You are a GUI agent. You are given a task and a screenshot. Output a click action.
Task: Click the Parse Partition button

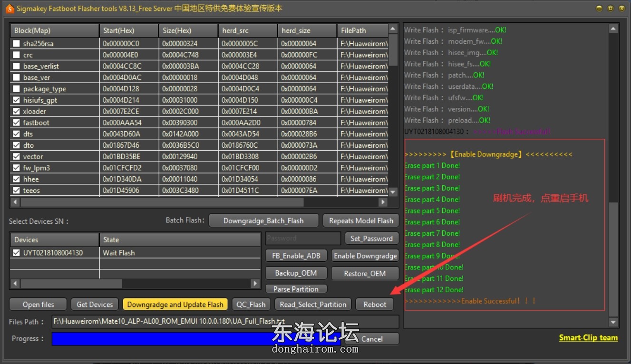296,289
